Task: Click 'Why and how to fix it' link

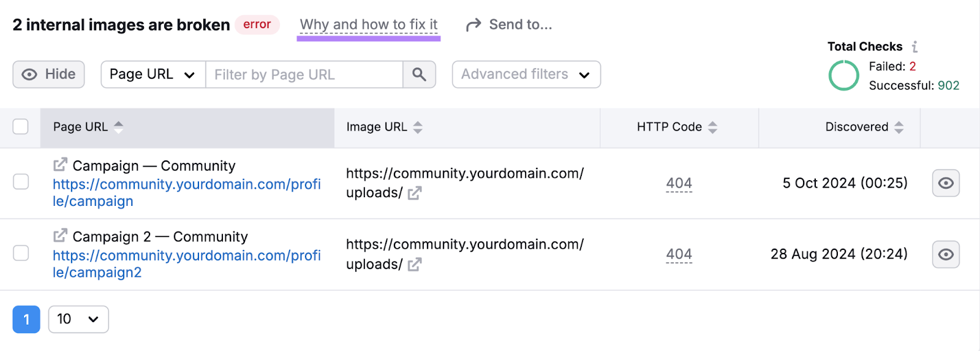Action: click(x=368, y=25)
